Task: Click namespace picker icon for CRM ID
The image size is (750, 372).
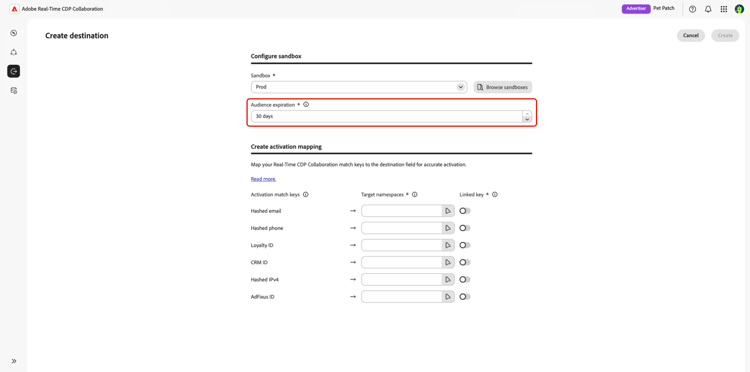Action: tap(448, 263)
